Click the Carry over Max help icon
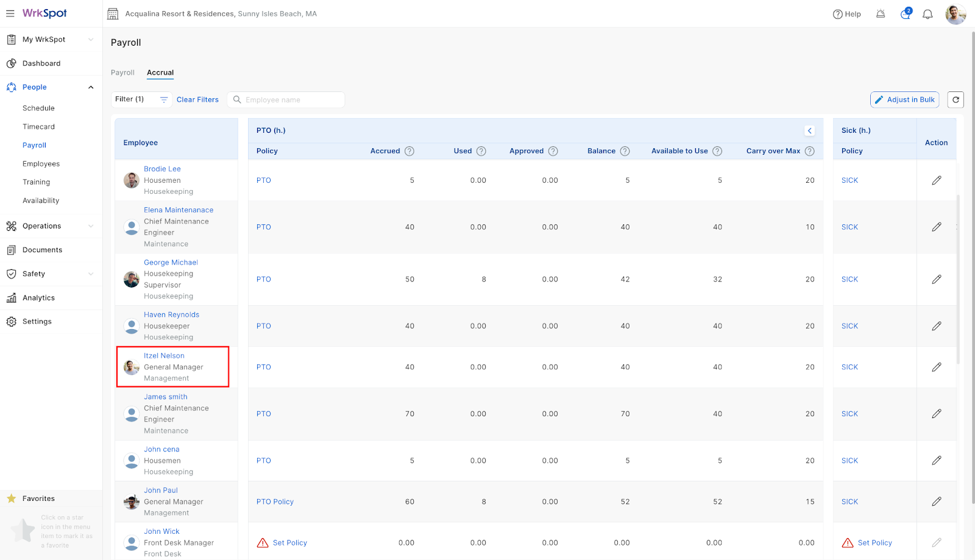The image size is (975, 560). click(809, 151)
